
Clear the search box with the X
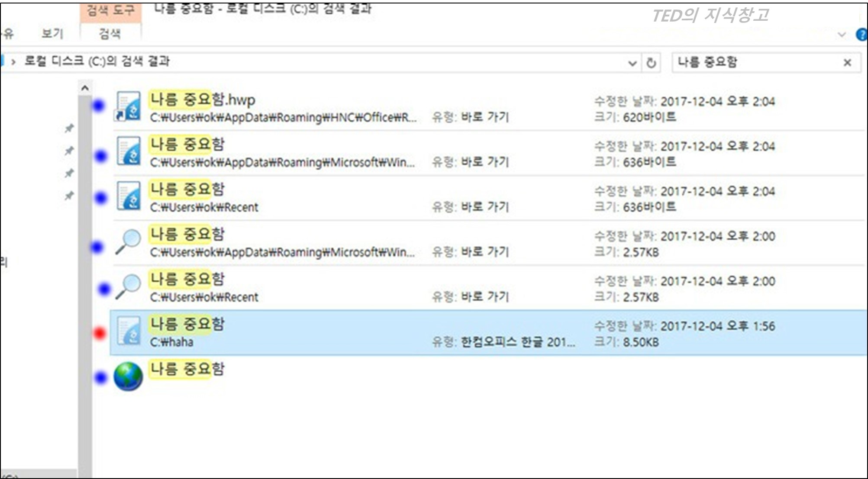click(x=847, y=63)
